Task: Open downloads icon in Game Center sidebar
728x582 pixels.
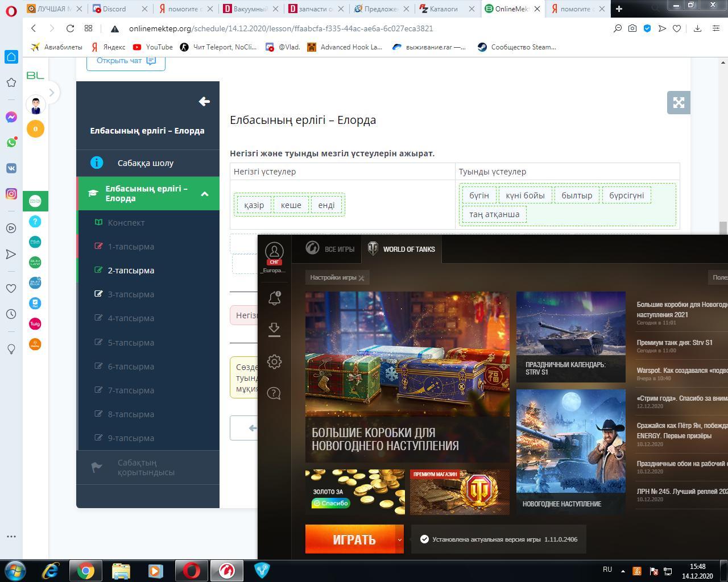Action: point(274,330)
